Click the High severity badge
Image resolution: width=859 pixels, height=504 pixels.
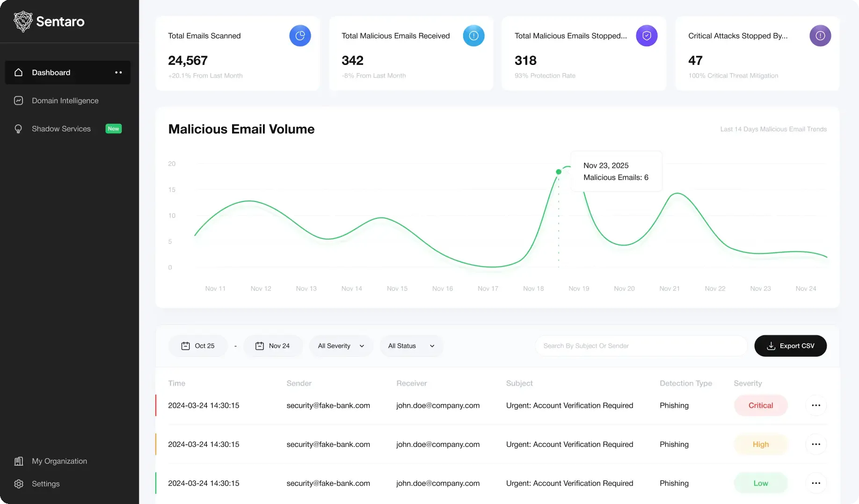761,444
